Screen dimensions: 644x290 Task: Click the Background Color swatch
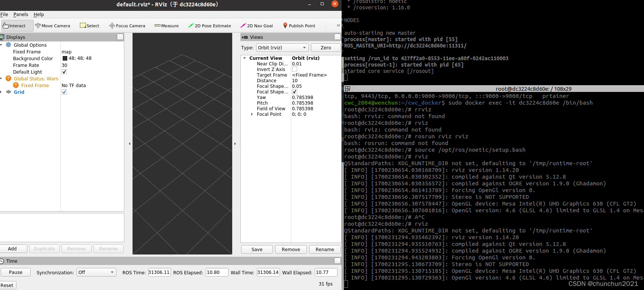click(x=65, y=58)
